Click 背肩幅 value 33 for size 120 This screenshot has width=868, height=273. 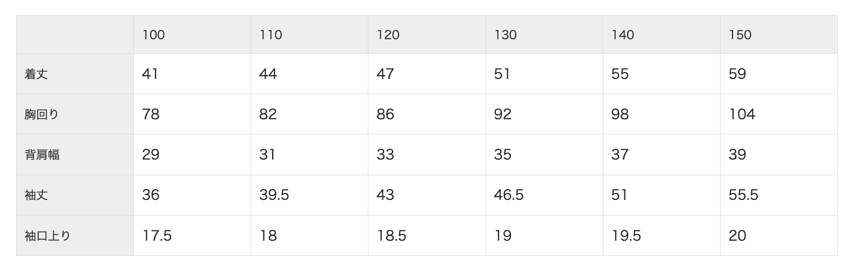pyautogui.click(x=385, y=155)
